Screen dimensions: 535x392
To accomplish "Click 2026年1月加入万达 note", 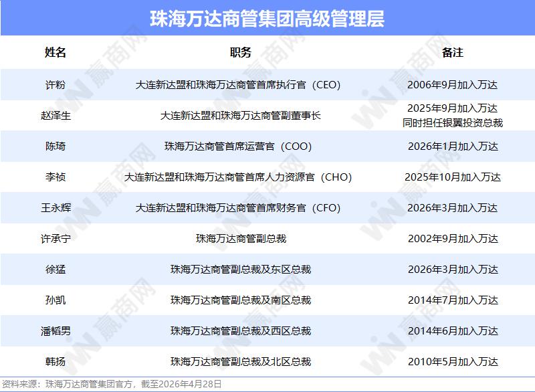I will 453,146.
